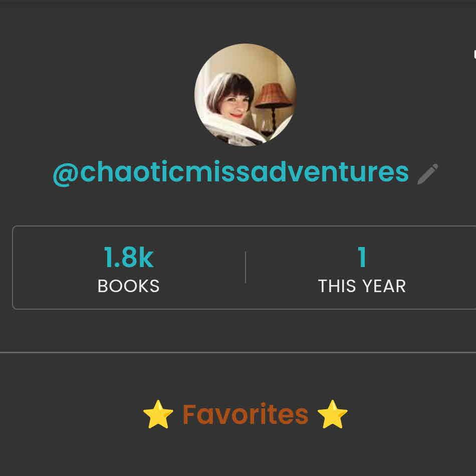Click the @chaoticmissadventures username
Screen dimensions: 476x476
pos(230,172)
